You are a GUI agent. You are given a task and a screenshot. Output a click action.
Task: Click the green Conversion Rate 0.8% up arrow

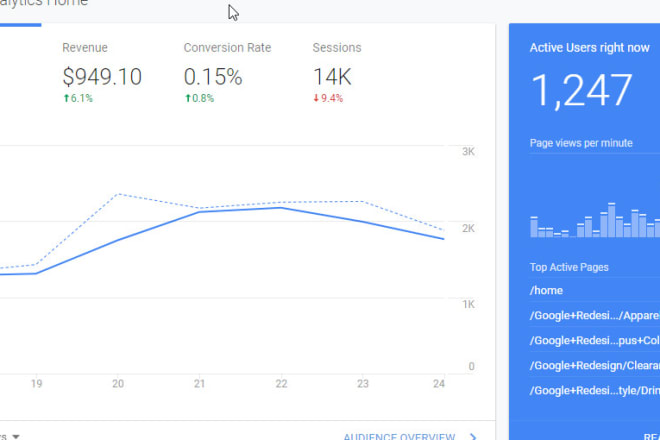pos(187,98)
